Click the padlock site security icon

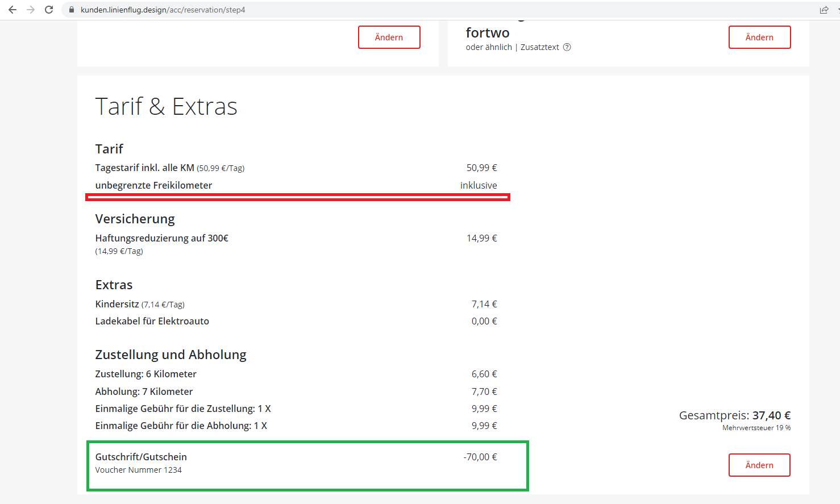(72, 10)
